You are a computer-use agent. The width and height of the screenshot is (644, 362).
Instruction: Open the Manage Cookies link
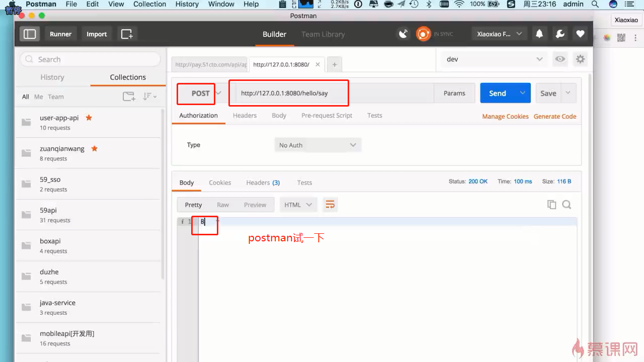505,116
